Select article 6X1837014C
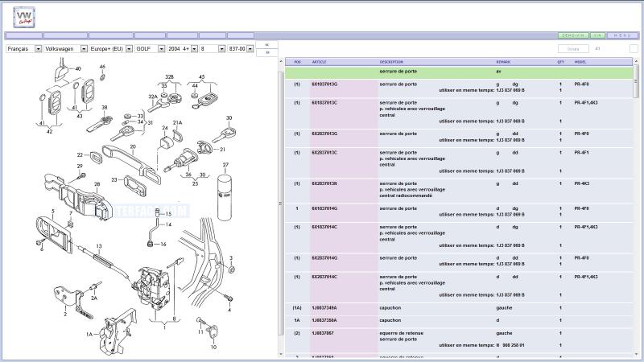This screenshot has height=362, width=644. click(x=324, y=227)
